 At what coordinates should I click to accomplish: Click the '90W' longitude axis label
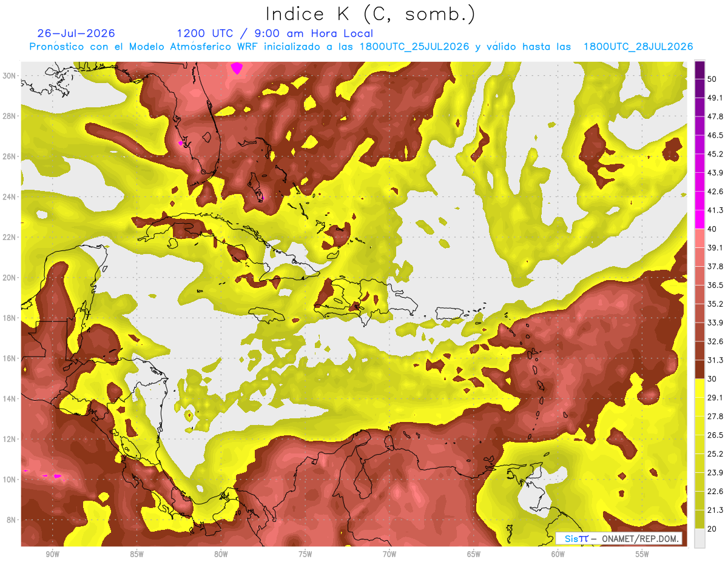click(52, 555)
